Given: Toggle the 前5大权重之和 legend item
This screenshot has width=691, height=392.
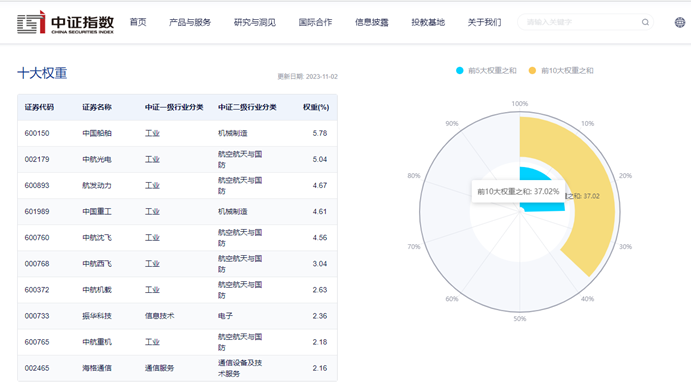Looking at the screenshot, I should [x=486, y=70].
